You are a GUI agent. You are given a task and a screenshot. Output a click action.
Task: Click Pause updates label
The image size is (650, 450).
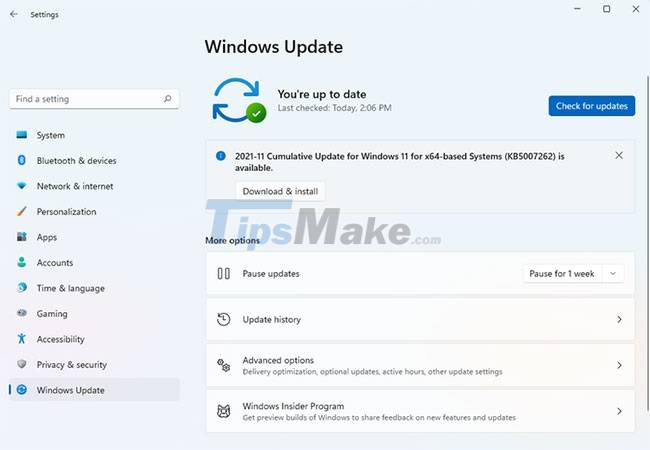[271, 273]
